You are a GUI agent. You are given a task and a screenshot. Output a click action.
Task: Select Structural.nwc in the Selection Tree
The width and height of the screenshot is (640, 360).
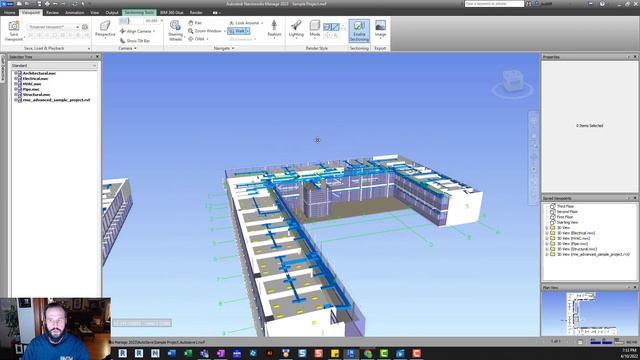(x=36, y=94)
